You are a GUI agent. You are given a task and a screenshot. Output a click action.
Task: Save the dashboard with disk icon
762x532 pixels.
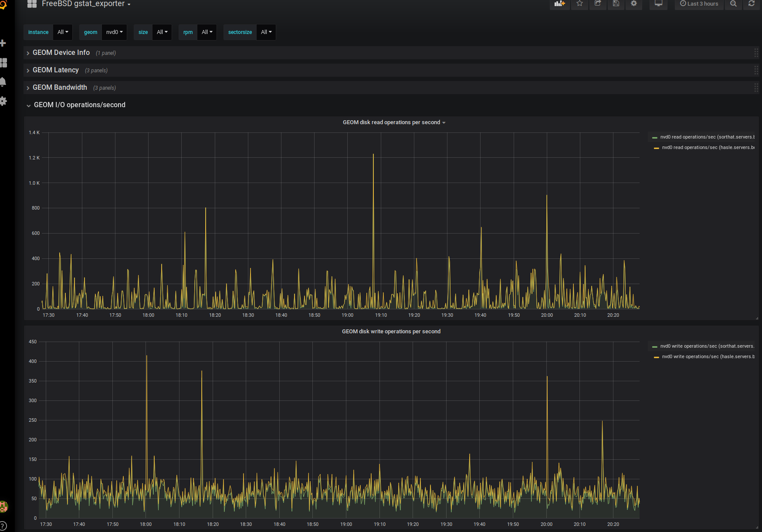click(x=616, y=4)
